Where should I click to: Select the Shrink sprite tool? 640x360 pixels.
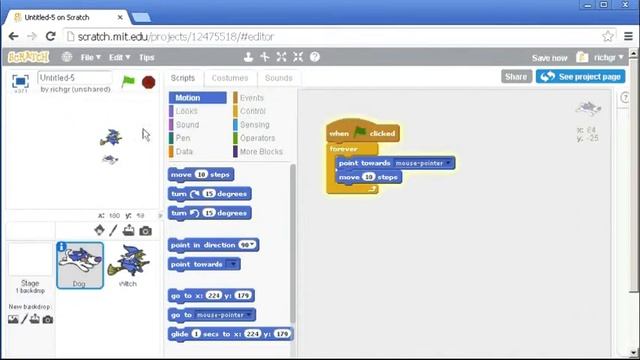(x=298, y=57)
